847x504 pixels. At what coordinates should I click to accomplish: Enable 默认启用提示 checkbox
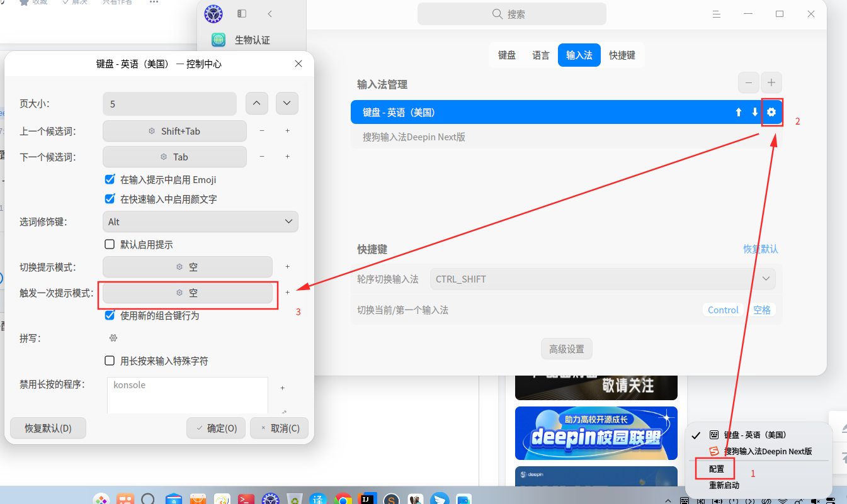point(110,244)
